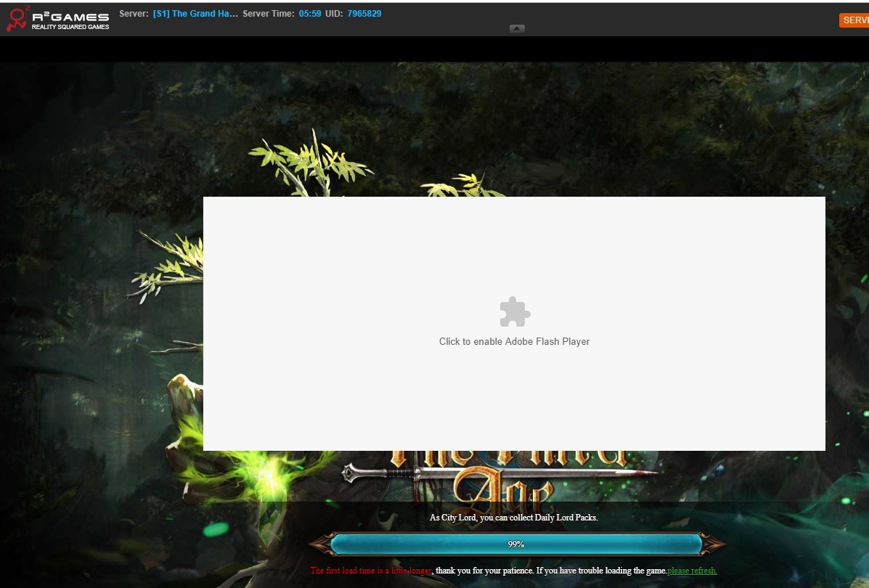Click the 99% loading progress bar
Image resolution: width=869 pixels, height=588 pixels.
(x=515, y=544)
